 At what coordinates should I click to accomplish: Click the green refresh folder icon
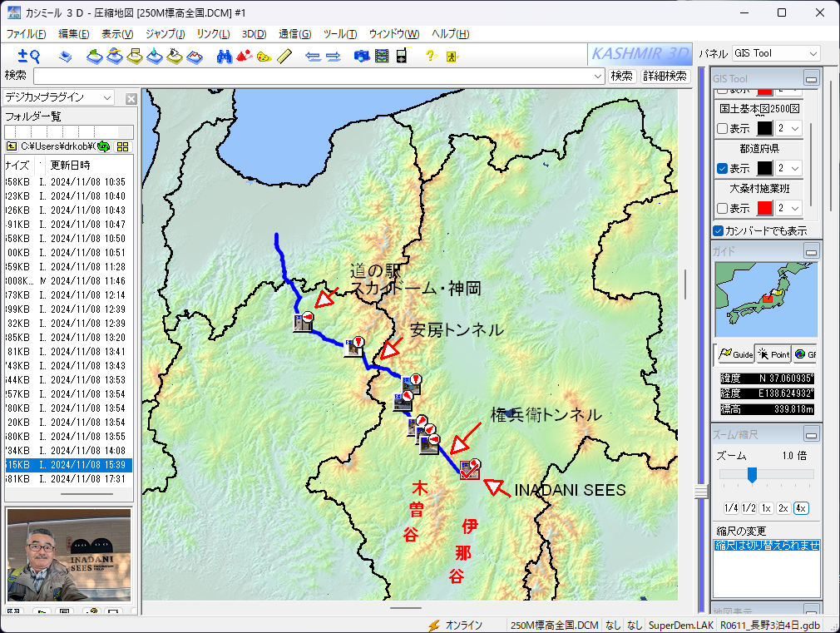103,146
